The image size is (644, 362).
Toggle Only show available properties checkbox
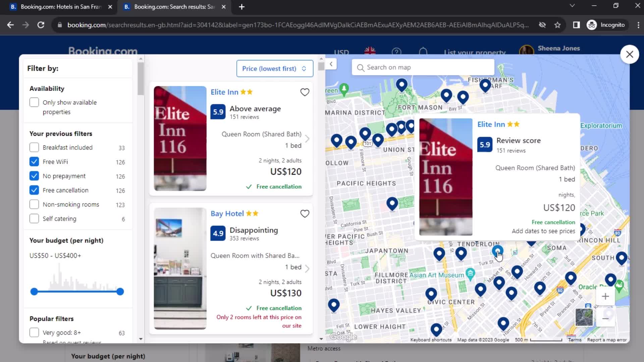[34, 102]
